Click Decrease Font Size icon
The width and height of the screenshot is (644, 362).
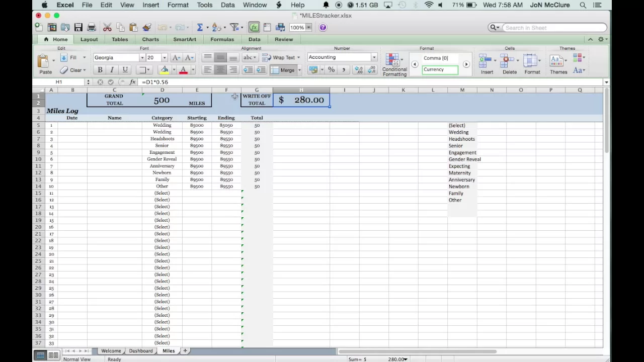pyautogui.click(x=189, y=57)
